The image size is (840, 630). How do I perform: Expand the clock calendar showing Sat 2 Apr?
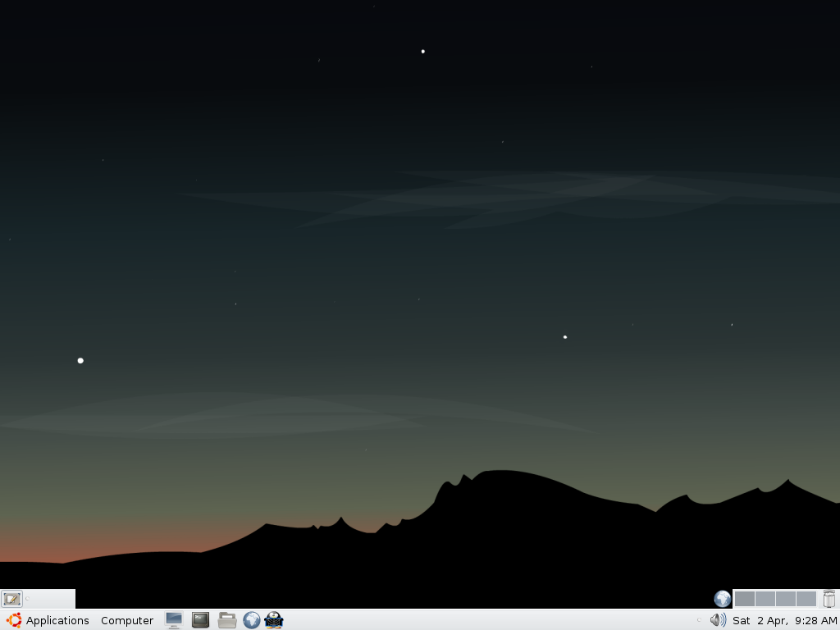[784, 620]
